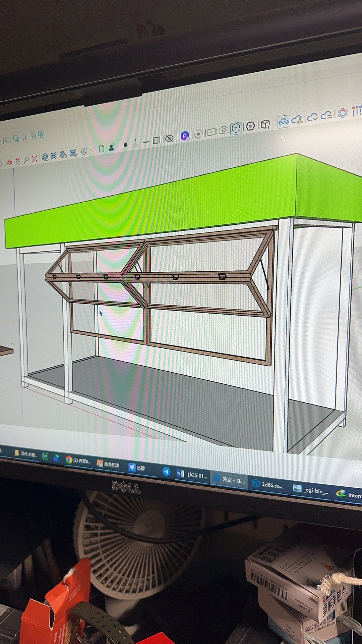The height and width of the screenshot is (644, 362).
Task: Open Telegram from the taskbar
Action: coord(166,472)
